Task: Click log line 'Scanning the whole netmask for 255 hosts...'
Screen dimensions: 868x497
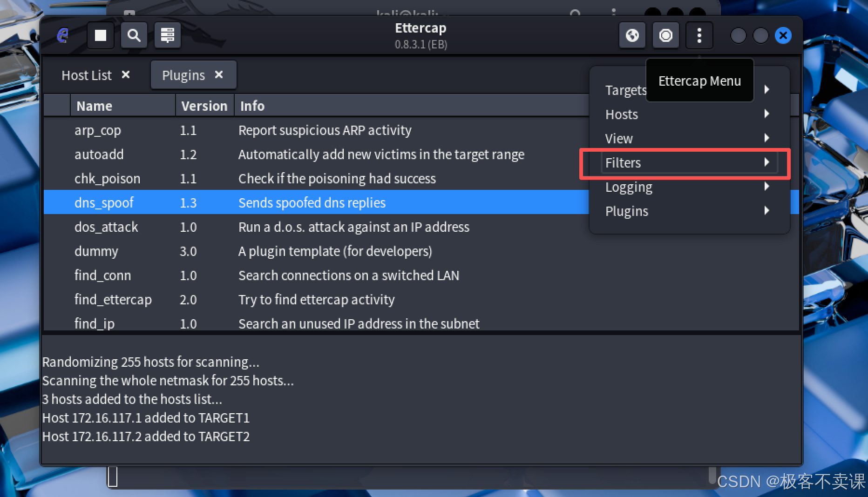Action: pos(168,381)
